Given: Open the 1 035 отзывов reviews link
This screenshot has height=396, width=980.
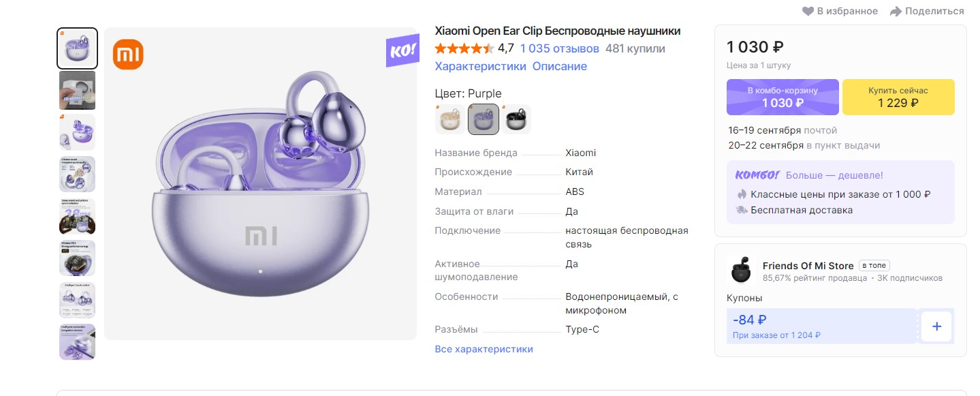Looking at the screenshot, I should coord(559,48).
